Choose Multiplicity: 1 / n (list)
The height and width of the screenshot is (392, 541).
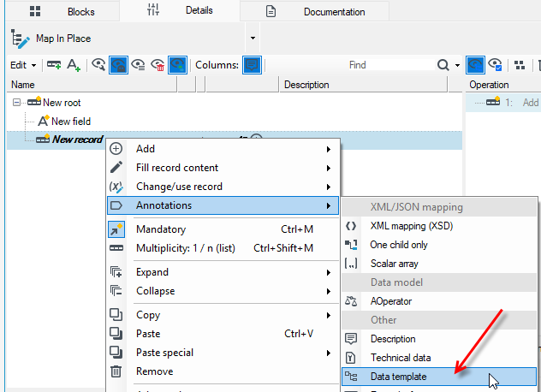point(223,248)
